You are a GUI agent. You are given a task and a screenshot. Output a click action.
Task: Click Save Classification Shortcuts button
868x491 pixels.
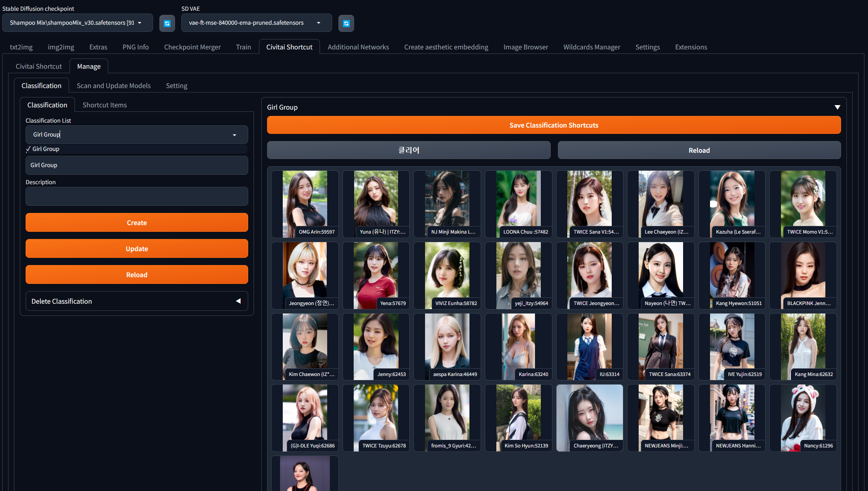[553, 125]
